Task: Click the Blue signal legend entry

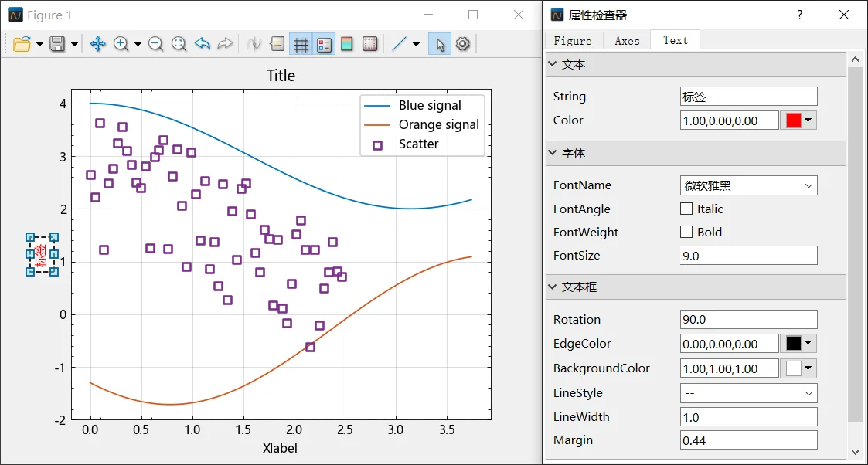Action: 430,105
